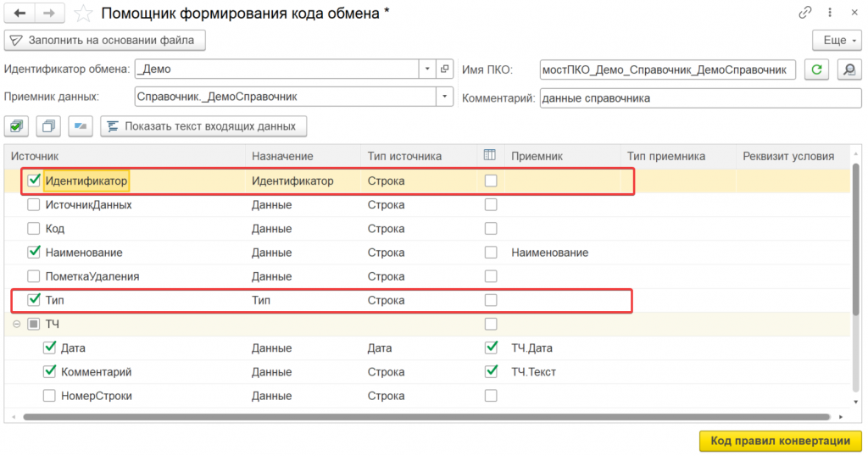Open the three-dot kebab menu in title bar

[829, 14]
